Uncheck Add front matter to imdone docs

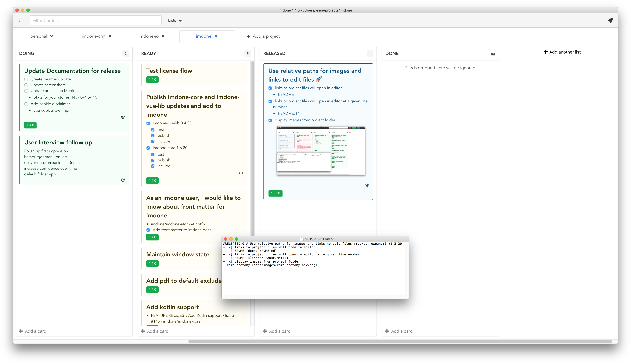[x=148, y=230]
